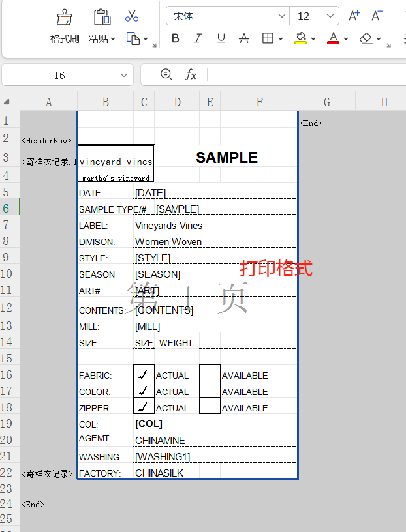Click the fx insert function icon
Viewport: 406px width, 532px height.
point(191,74)
